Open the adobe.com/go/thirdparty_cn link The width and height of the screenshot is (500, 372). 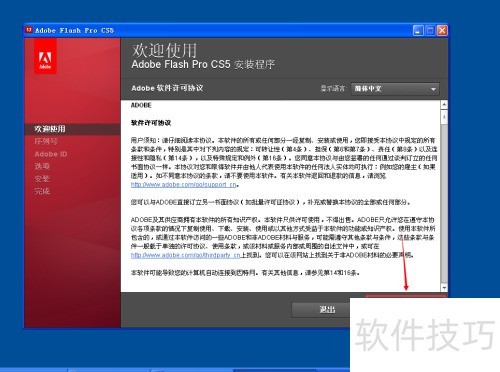point(185,255)
